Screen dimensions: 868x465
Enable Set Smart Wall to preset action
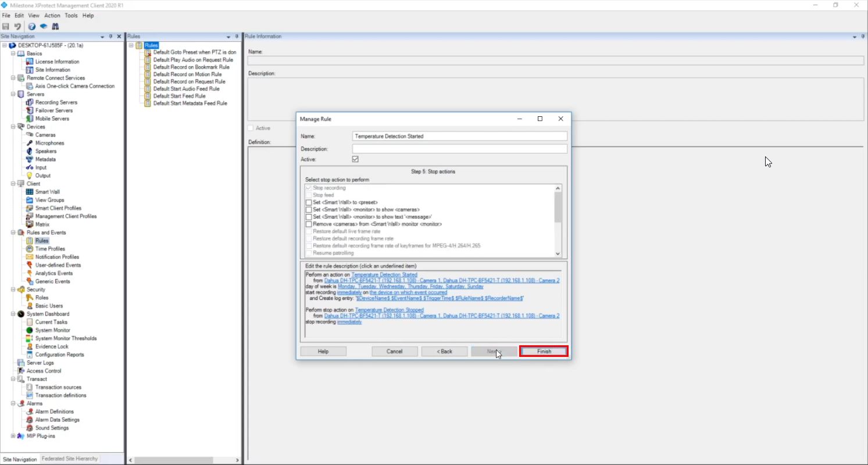[x=309, y=202]
